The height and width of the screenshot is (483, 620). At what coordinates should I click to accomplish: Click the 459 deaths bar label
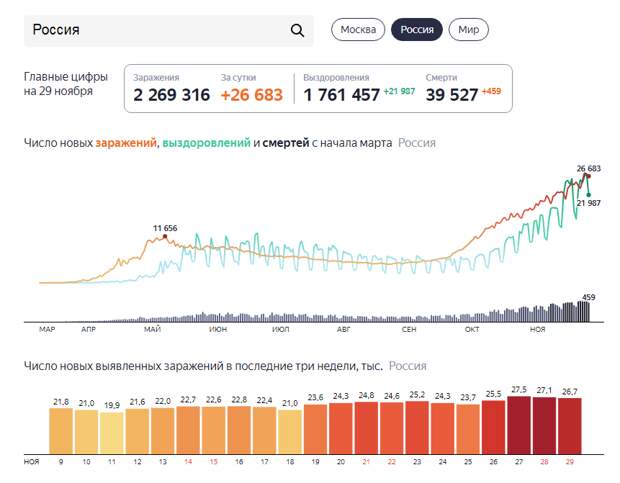[588, 297]
